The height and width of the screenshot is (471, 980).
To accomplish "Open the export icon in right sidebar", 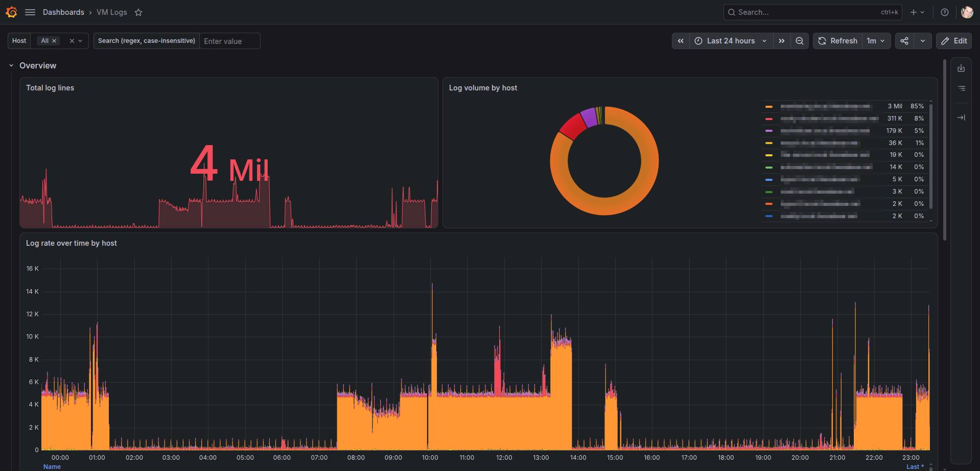I will [x=961, y=68].
